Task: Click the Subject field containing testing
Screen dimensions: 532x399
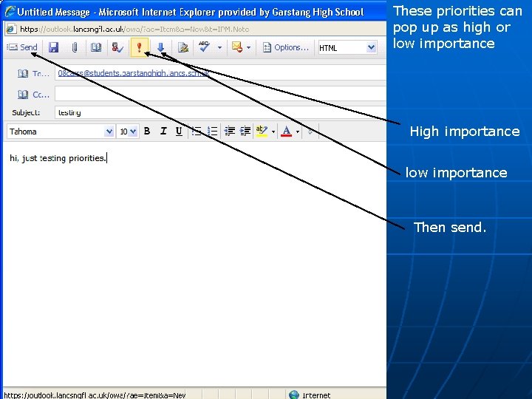Action: click(220, 112)
